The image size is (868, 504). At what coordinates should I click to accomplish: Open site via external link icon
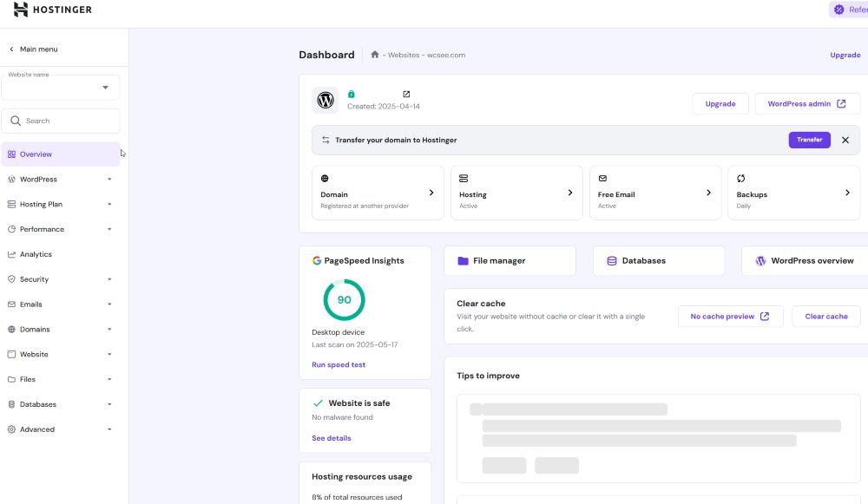(406, 94)
